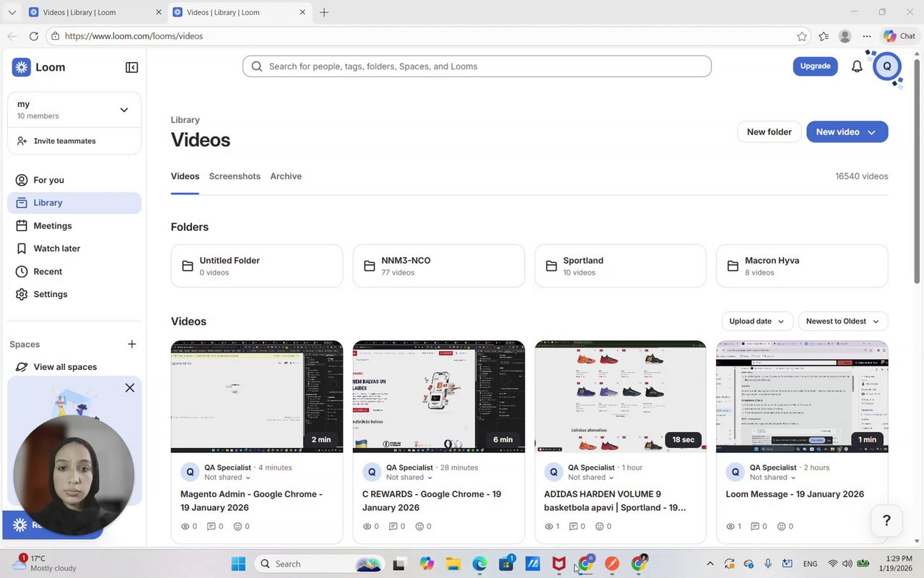Collapse the sidebar with the panel icon
This screenshot has width=924, height=578.
(131, 67)
